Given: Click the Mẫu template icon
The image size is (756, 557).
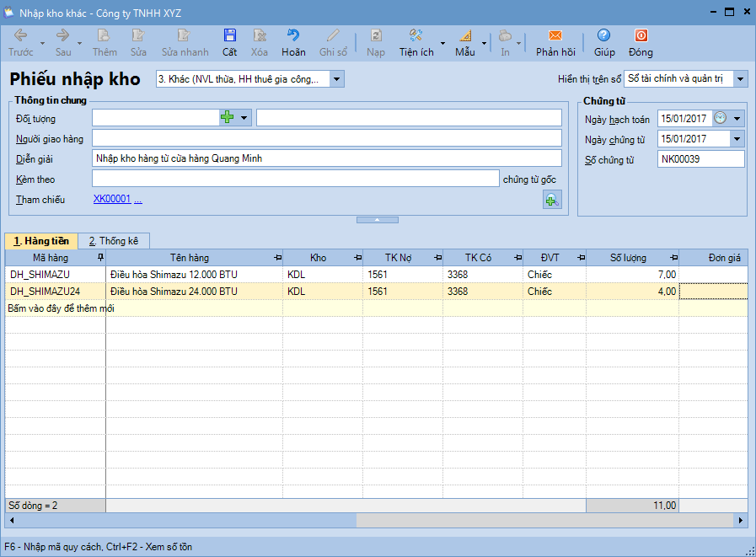Looking at the screenshot, I should [x=465, y=36].
